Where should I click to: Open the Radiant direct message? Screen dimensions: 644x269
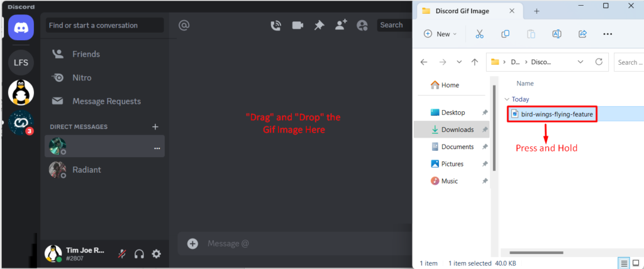coord(105,170)
